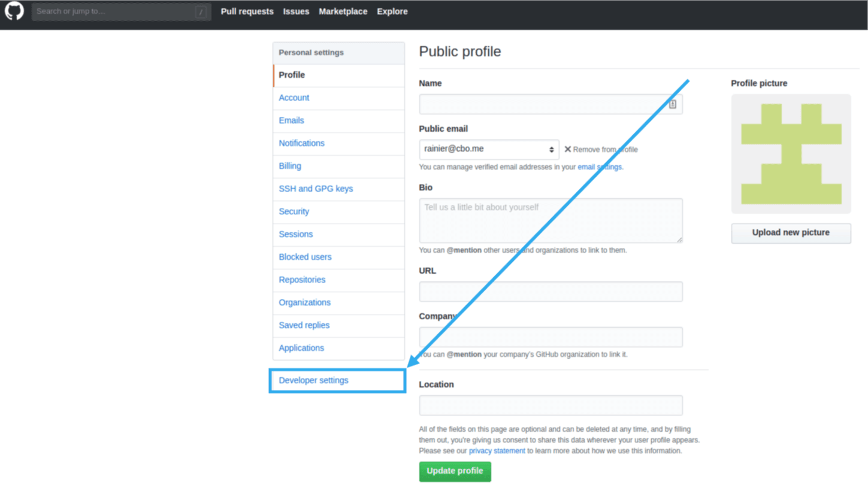Image resolution: width=868 pixels, height=494 pixels.
Task: Open Repositories settings in the sidebar
Action: (x=338, y=280)
